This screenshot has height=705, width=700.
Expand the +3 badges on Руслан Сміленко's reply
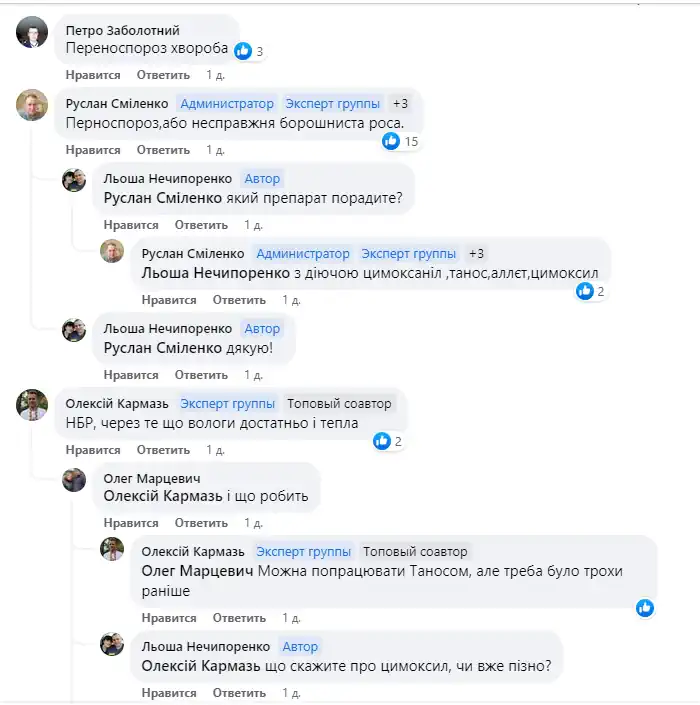(476, 254)
